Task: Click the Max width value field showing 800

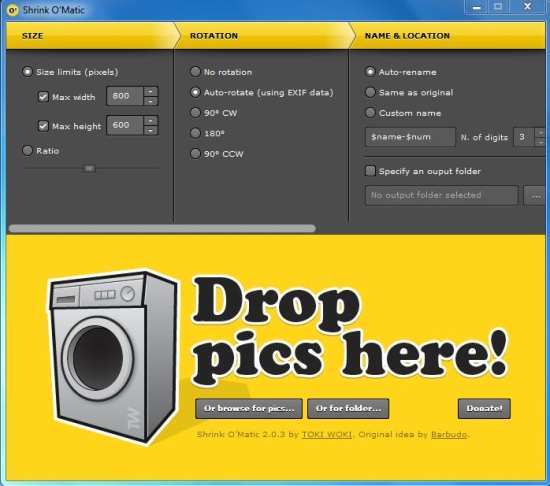Action: (125, 96)
